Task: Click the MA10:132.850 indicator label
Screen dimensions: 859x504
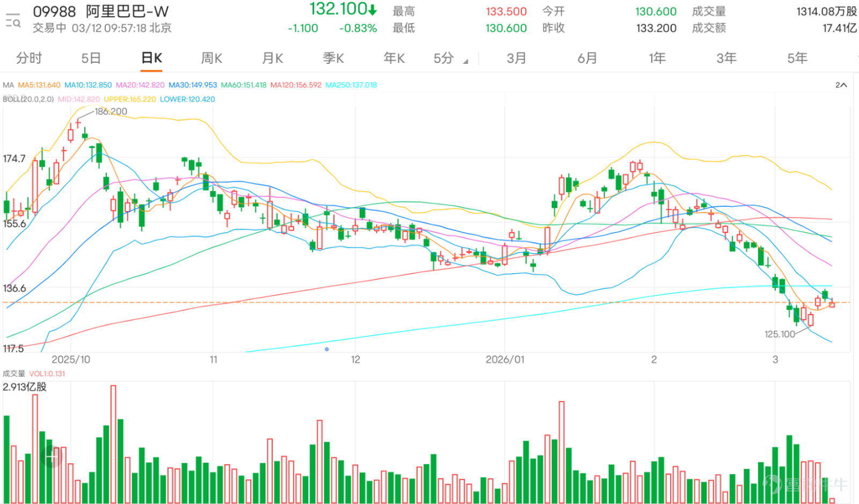Action: (88, 85)
